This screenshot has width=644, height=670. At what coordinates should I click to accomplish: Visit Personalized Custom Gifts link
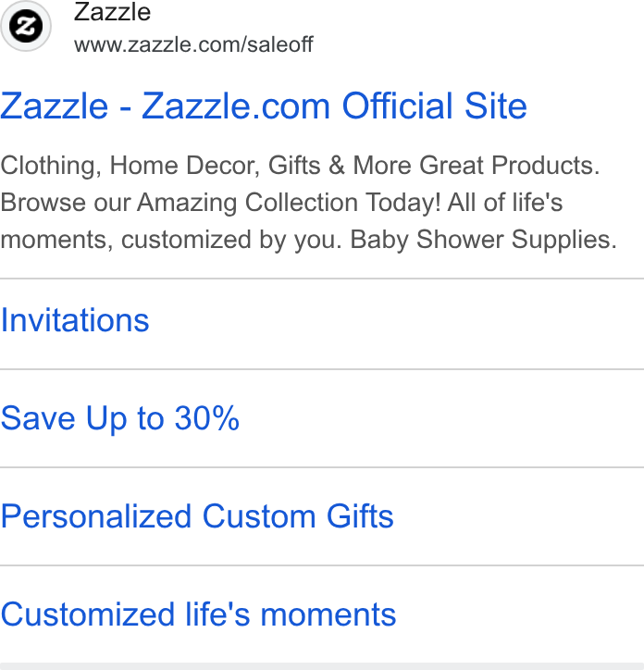197,516
